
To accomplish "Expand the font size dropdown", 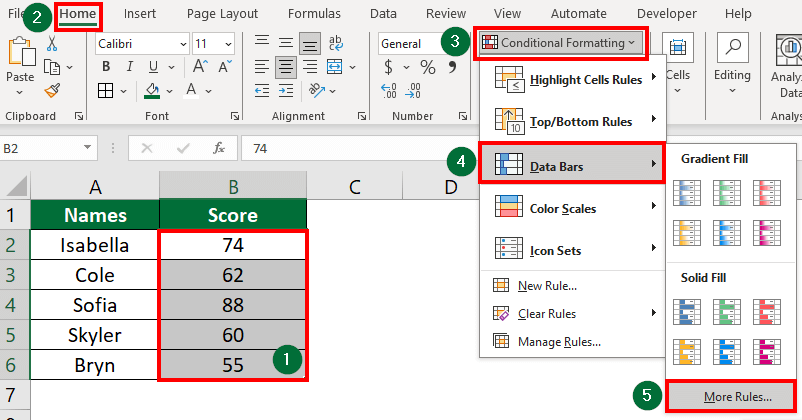I will [228, 44].
